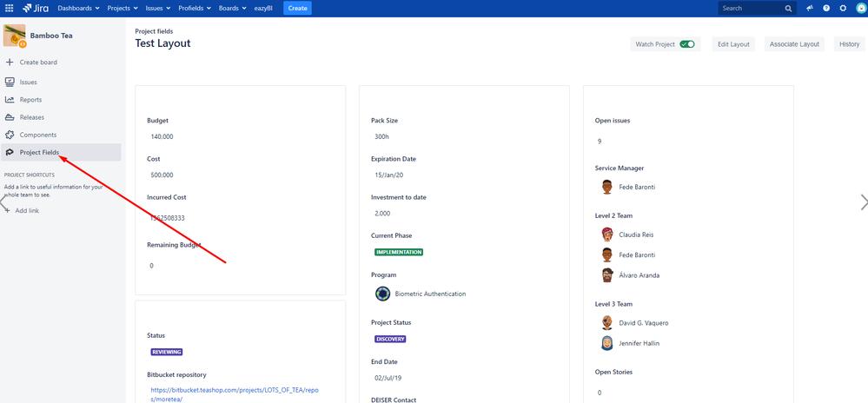Expand the Boards dropdown menu
Image resolution: width=868 pixels, height=403 pixels.
point(233,9)
